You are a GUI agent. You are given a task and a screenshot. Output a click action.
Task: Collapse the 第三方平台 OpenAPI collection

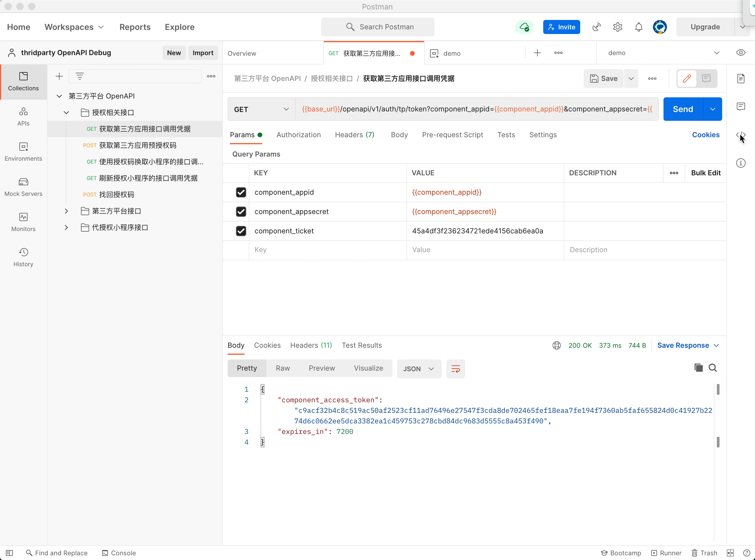point(59,96)
